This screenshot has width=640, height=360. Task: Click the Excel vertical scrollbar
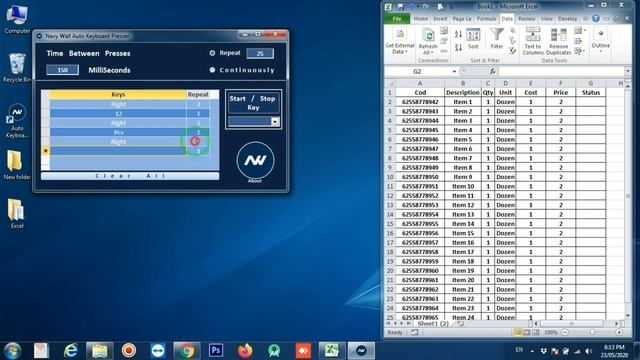pos(628,200)
